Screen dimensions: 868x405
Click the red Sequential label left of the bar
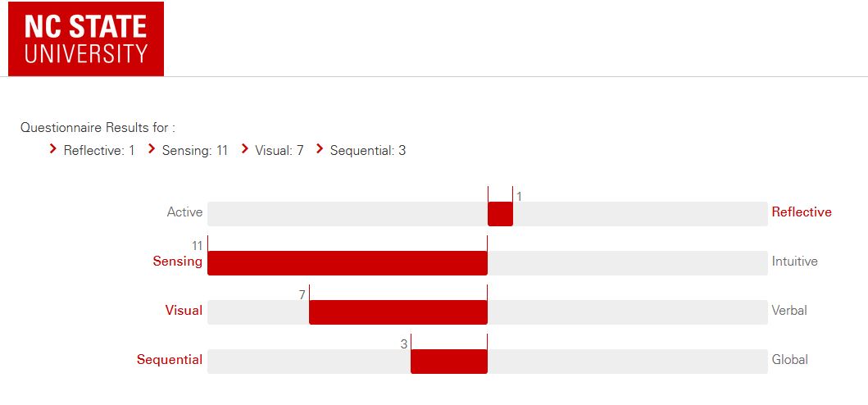(x=170, y=360)
